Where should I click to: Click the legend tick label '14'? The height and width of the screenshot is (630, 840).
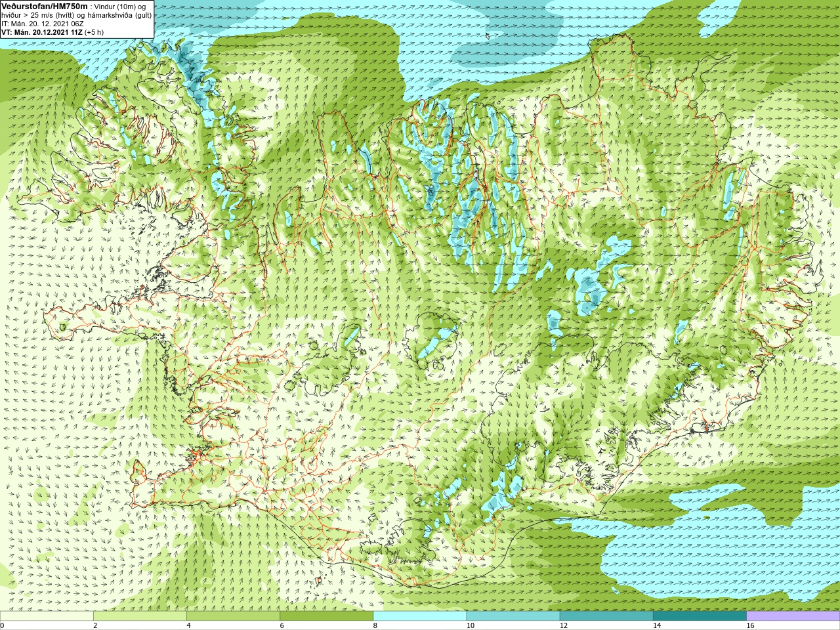(x=656, y=625)
